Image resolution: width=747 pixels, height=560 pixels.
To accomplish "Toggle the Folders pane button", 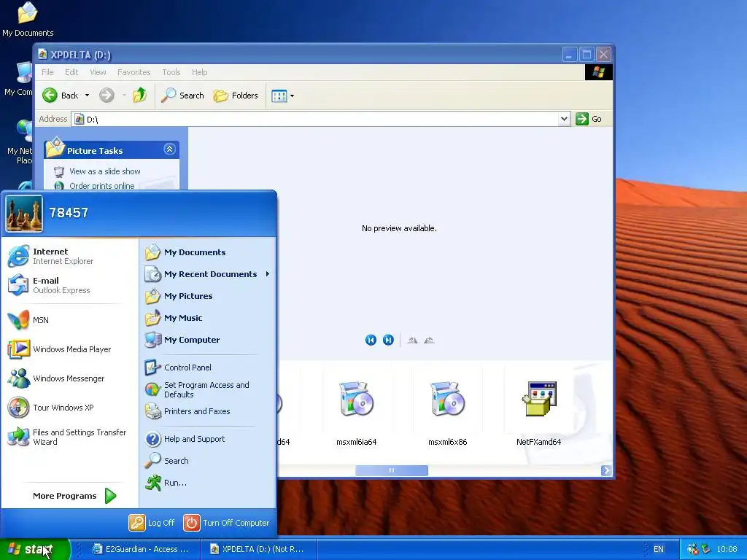I will (x=236, y=96).
